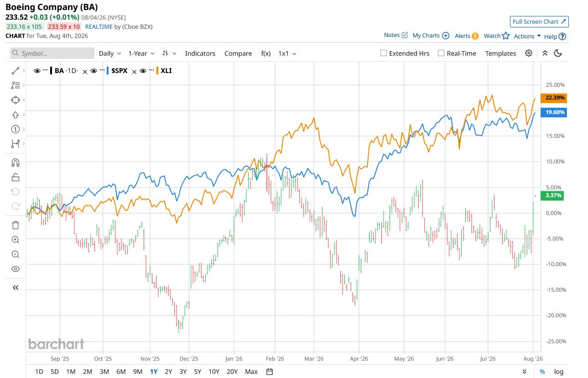Image resolution: width=588 pixels, height=378 pixels.
Task: Open the custom date range calendar
Action: point(270,372)
